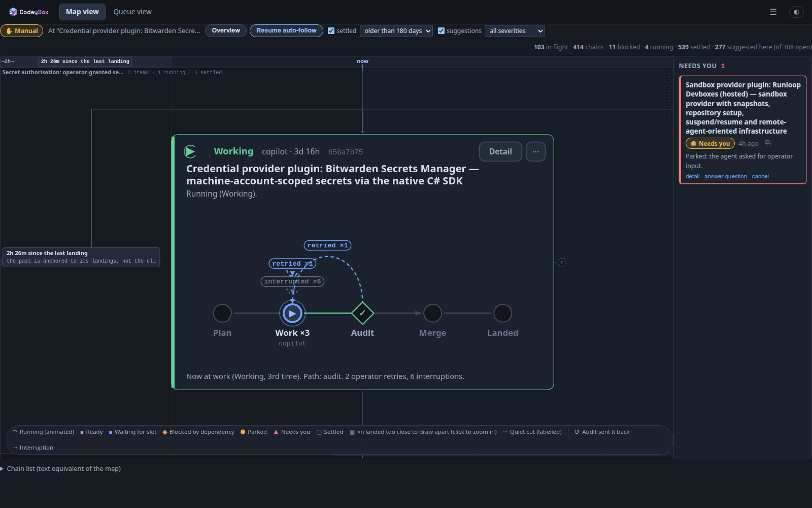Click the Secret authorisation chain row title
The width and height of the screenshot is (812, 508).
pyautogui.click(x=63, y=73)
